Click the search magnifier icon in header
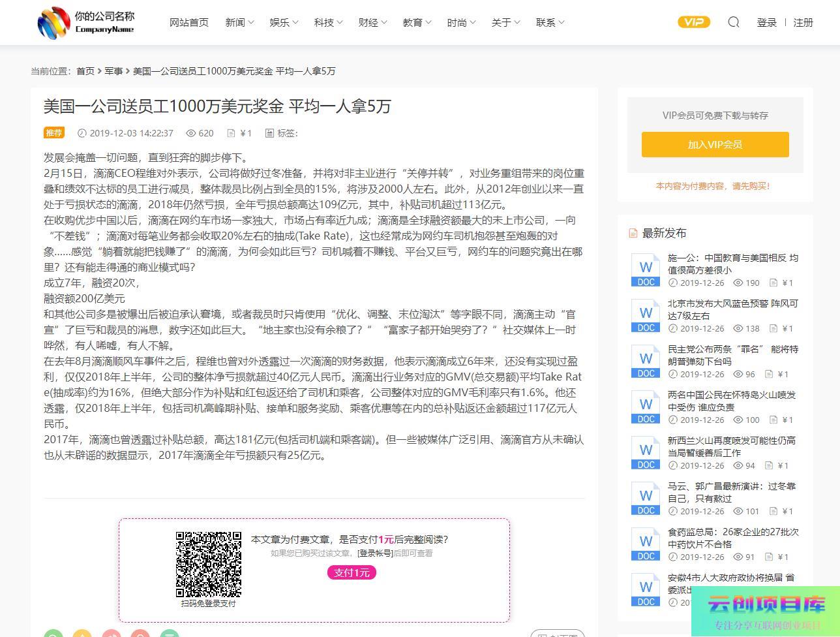This screenshot has width=840, height=637. (x=734, y=22)
